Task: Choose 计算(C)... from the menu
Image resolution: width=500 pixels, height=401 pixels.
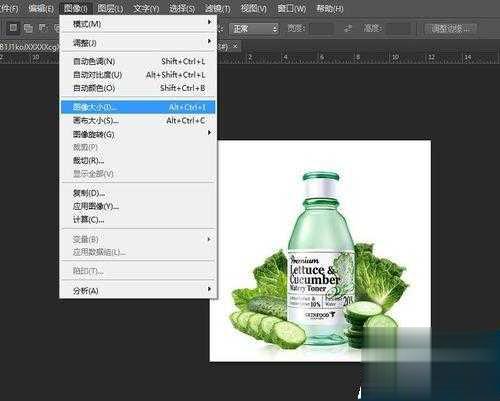Action: tap(138, 220)
